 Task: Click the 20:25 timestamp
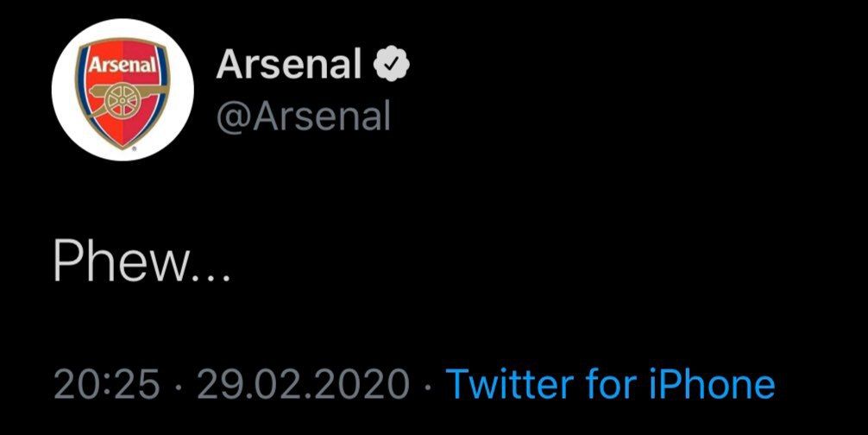point(107,385)
